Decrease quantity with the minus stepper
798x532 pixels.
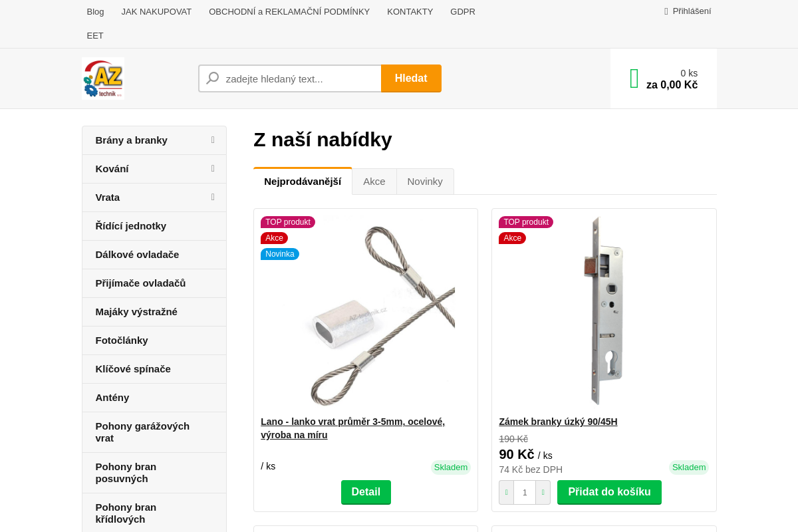[506, 492]
